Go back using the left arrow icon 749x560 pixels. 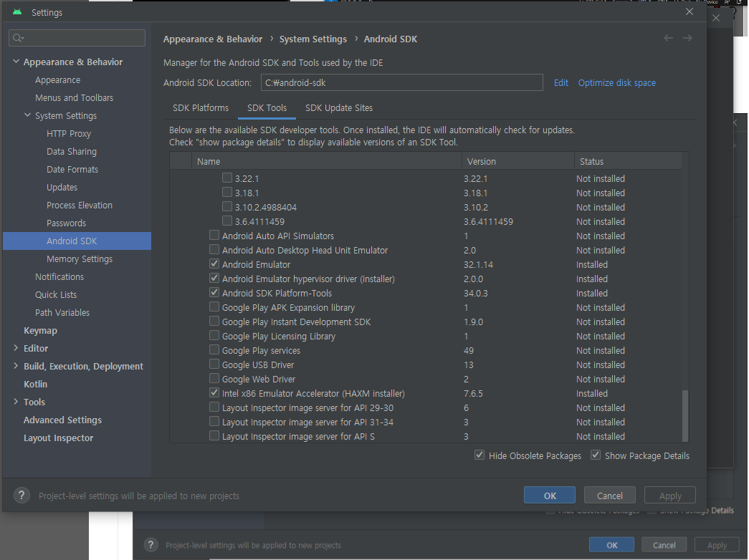point(668,38)
